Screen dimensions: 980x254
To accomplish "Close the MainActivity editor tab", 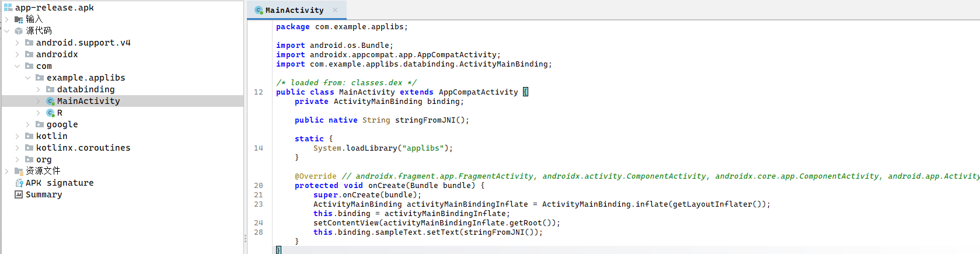I will coord(335,10).
